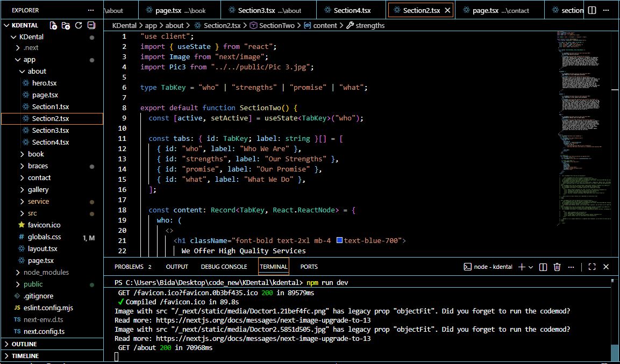Split the terminal panel
620x364 pixels.
543,267
